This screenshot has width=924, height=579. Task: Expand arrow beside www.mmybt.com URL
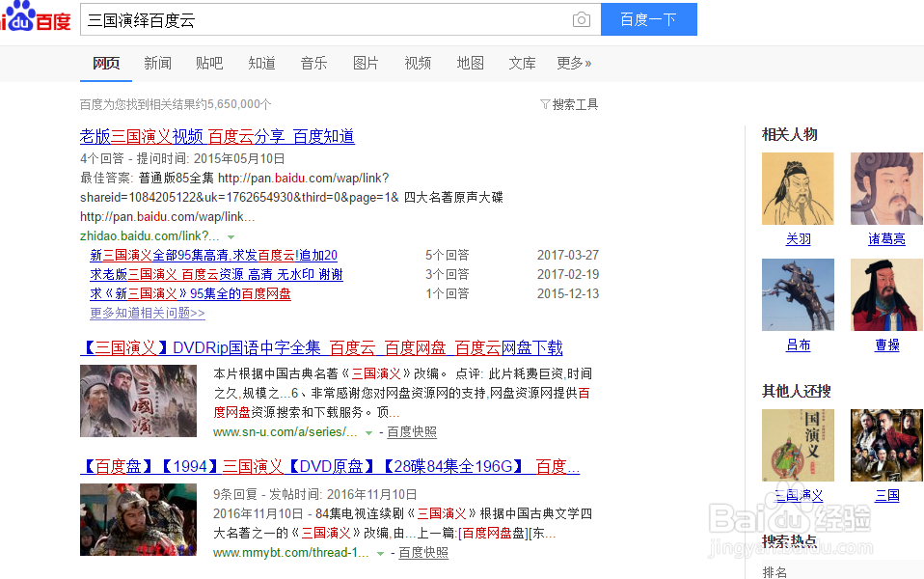(381, 554)
